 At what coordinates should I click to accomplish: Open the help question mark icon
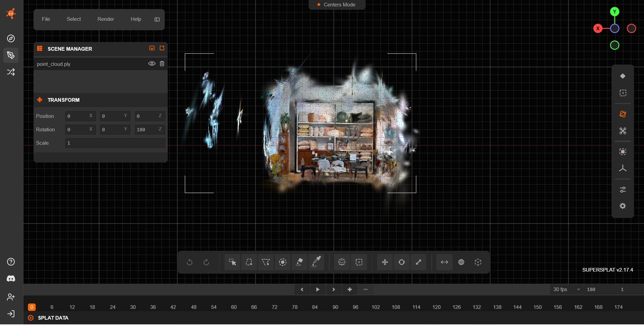click(x=11, y=262)
